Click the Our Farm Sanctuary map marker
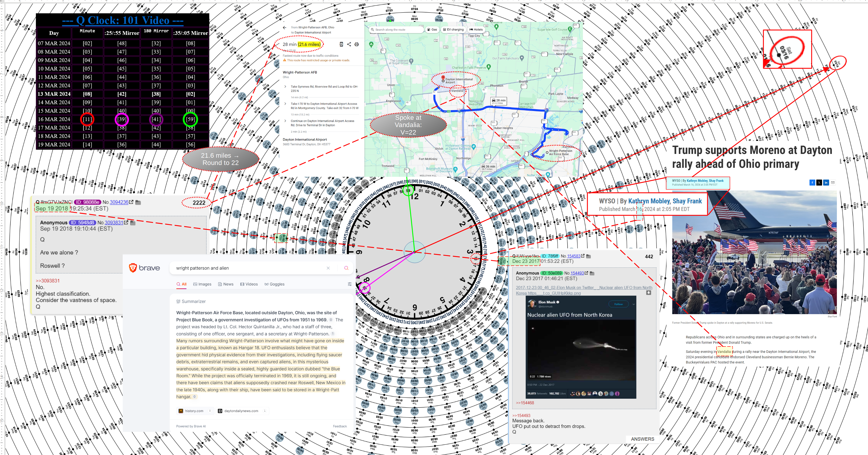This screenshot has height=455, width=868. click(x=522, y=58)
